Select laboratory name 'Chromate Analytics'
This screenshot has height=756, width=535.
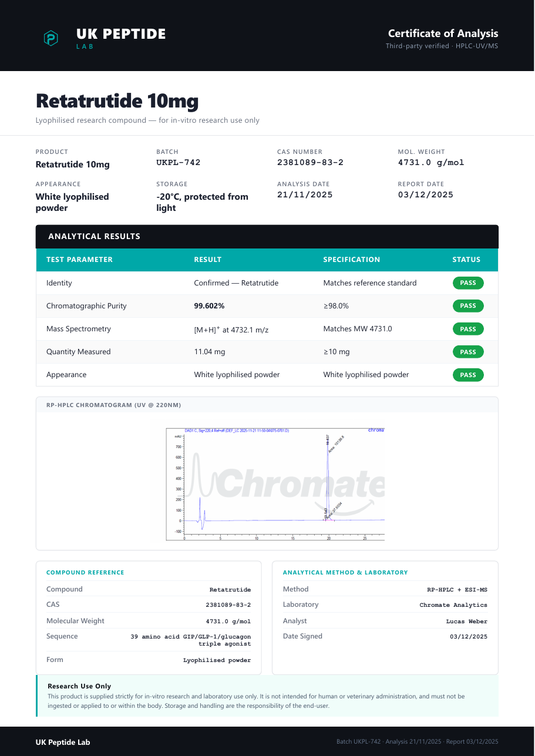click(x=453, y=605)
